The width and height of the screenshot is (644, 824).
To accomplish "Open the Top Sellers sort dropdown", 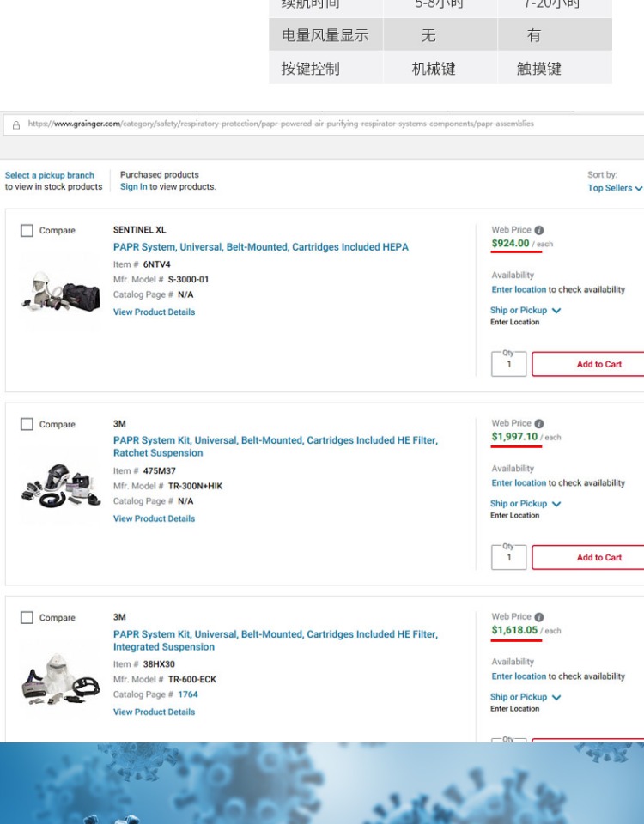I will [x=615, y=188].
